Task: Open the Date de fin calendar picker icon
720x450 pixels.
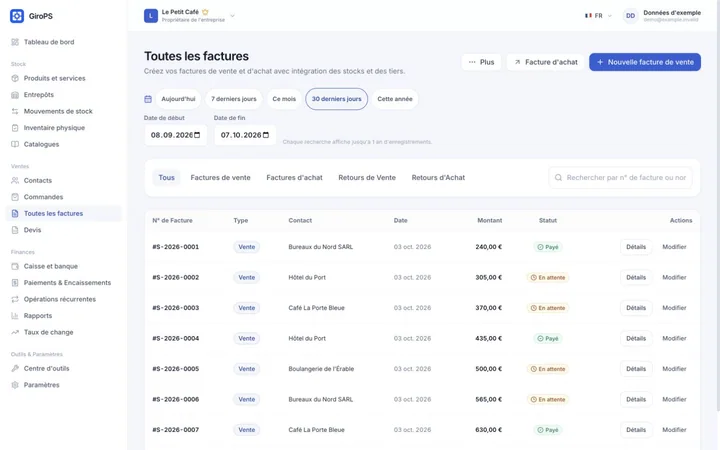Action: (266, 135)
